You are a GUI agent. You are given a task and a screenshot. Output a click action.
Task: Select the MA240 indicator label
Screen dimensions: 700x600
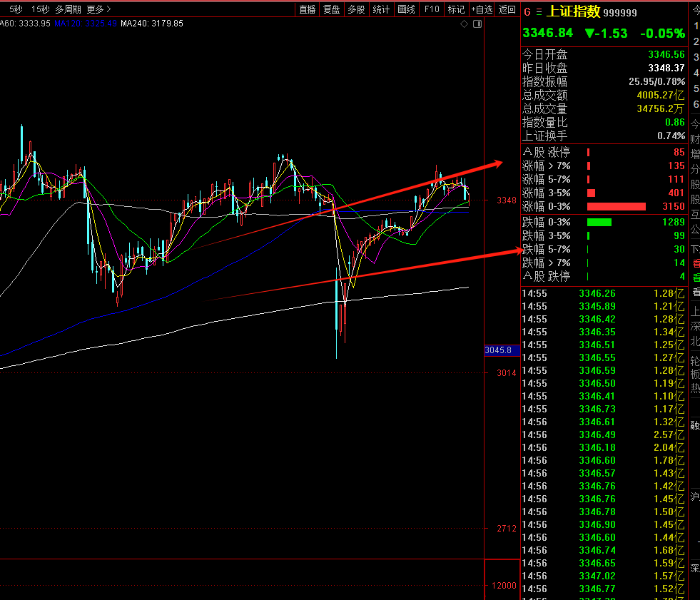[x=152, y=24]
